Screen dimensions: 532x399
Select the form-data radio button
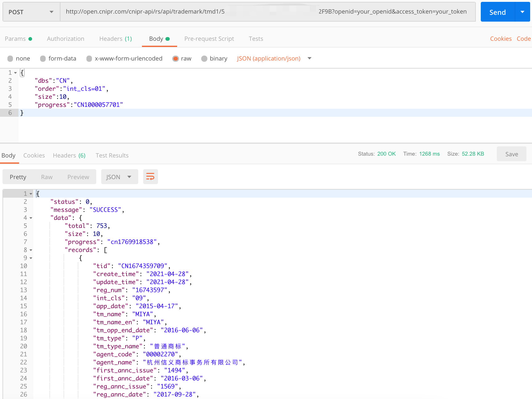(x=43, y=59)
